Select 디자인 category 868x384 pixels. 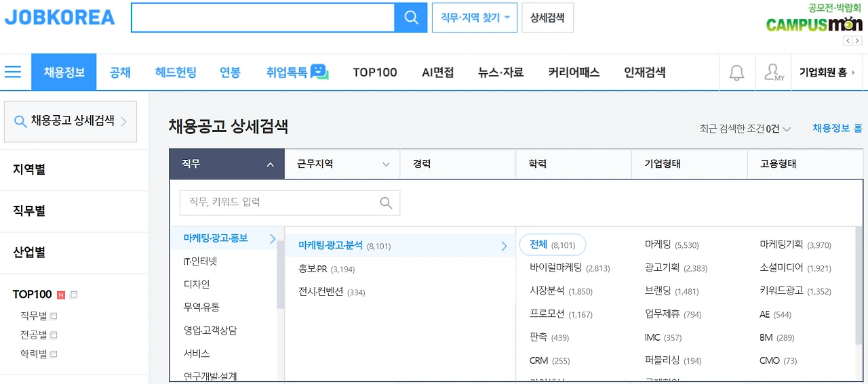pos(197,284)
